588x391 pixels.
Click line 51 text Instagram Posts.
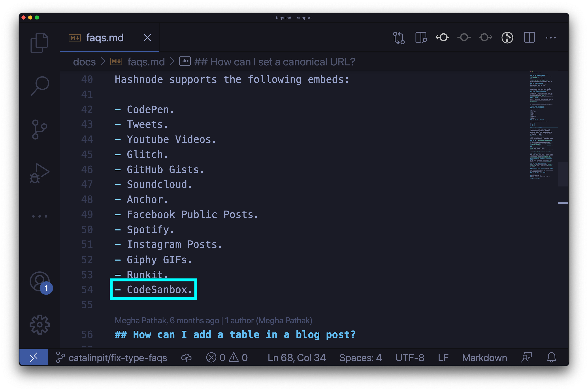(x=174, y=245)
